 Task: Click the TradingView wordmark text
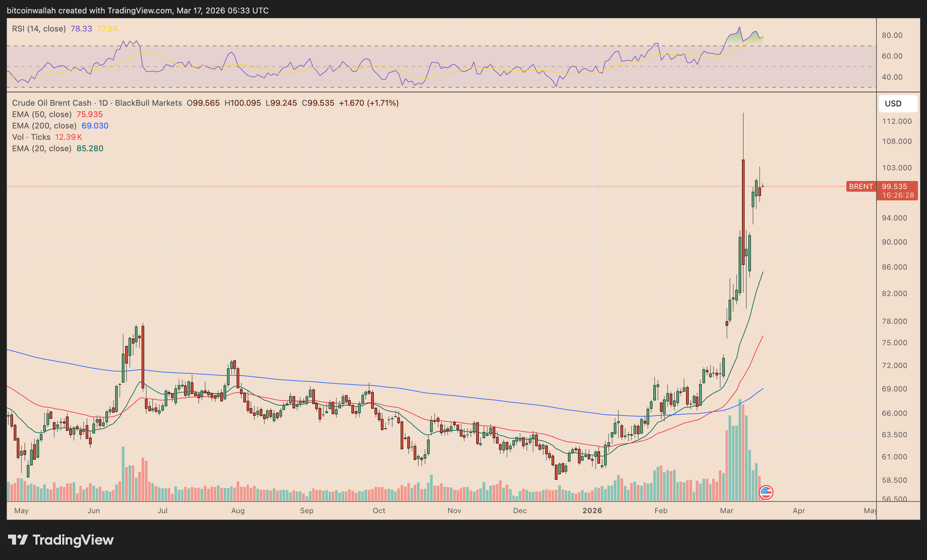73,540
